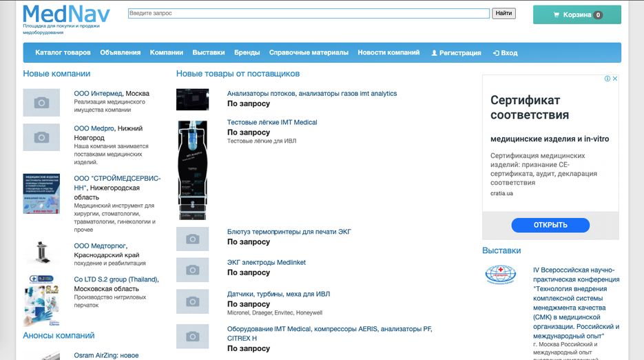Open ЭКГ электроды Medlinket placeholder image
The image size is (644, 360).
tap(193, 270)
